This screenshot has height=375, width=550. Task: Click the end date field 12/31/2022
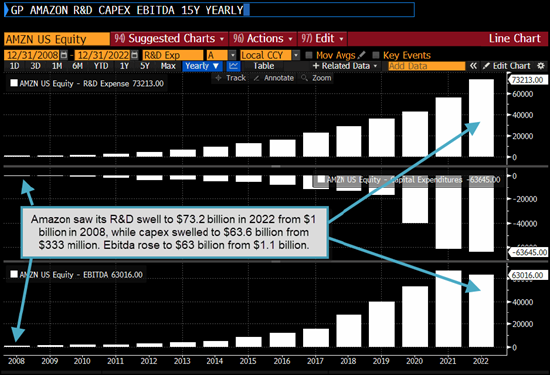pos(103,55)
